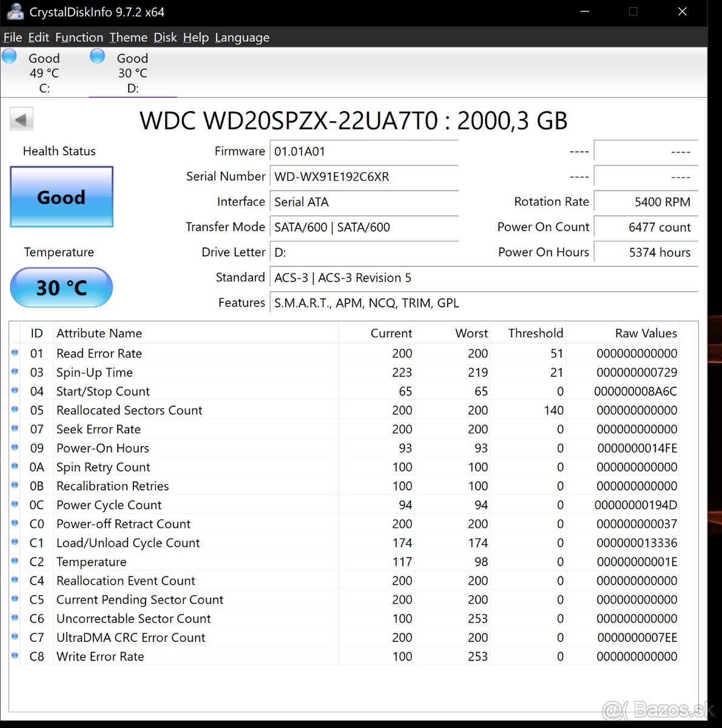Click the Power On Hours value 5374 hours
The image size is (722, 728).
tap(646, 252)
